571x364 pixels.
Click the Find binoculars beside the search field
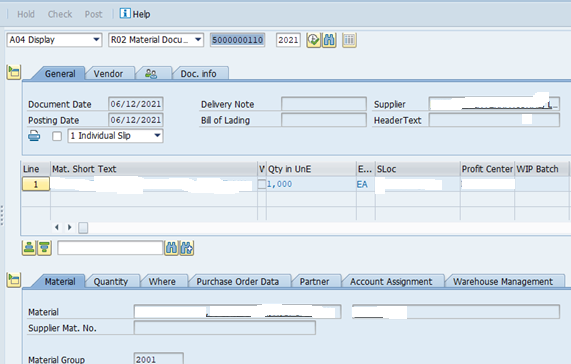point(171,248)
